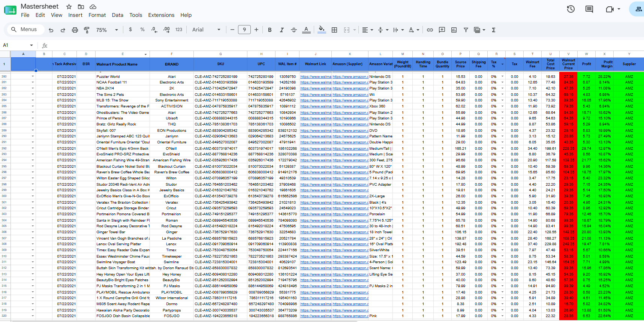This screenshot has width=644, height=322.
Task: Open the Format menu
Action: (x=97, y=15)
